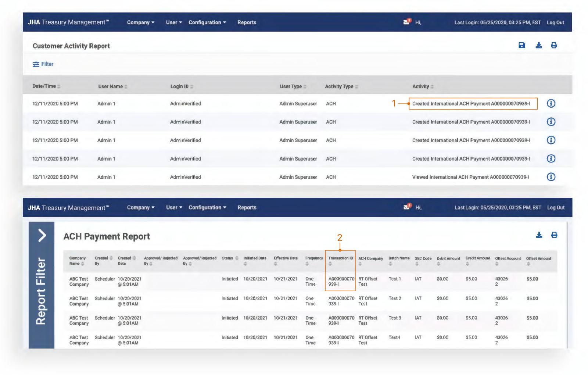The width and height of the screenshot is (588, 375).
Task: Click Log Out in the top header
Action: pyautogui.click(x=555, y=22)
